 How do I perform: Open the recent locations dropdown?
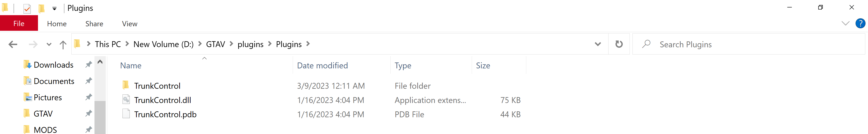(x=49, y=44)
